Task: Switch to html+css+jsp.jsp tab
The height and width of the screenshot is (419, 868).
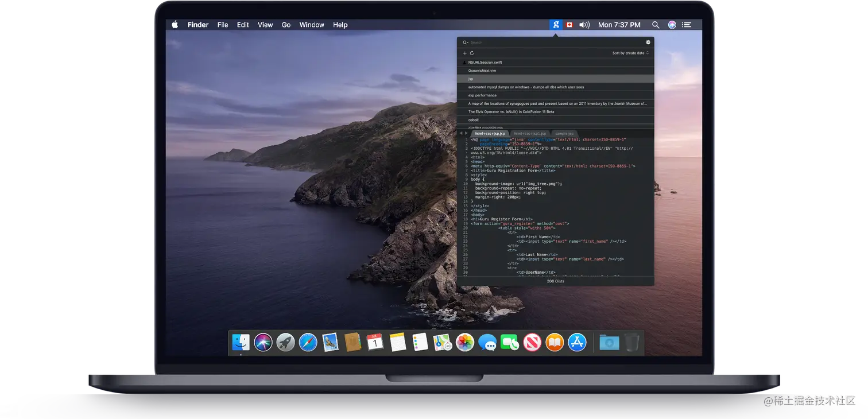Action: tap(490, 133)
